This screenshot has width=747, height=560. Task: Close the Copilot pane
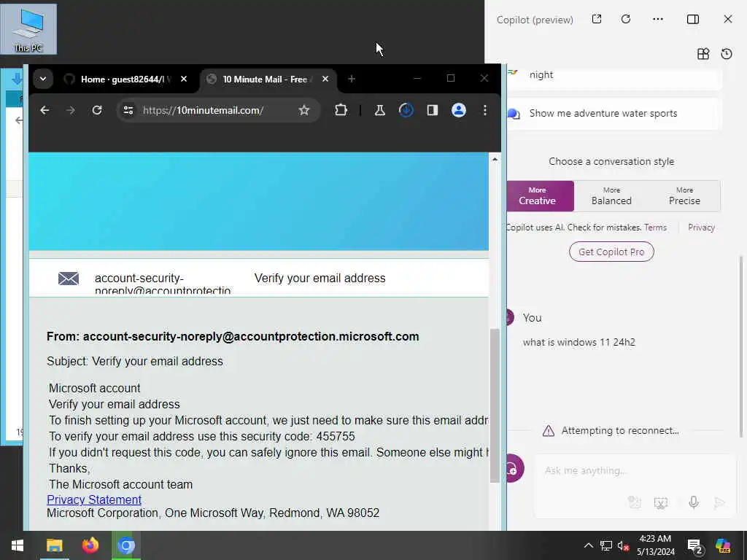click(728, 19)
